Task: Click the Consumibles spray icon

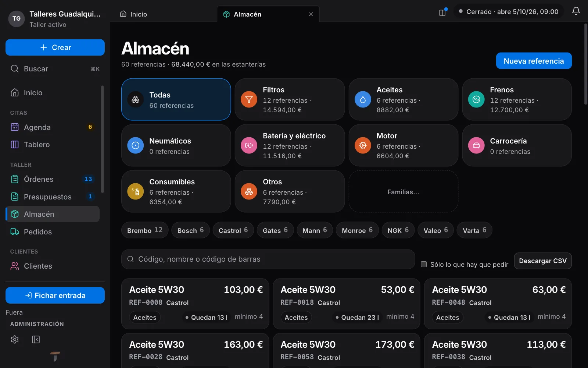Action: point(136,191)
